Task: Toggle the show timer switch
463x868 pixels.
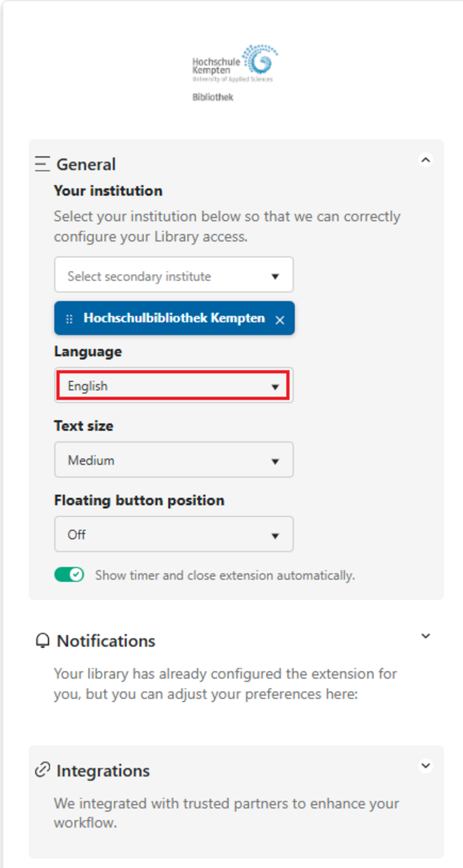Action: (69, 575)
